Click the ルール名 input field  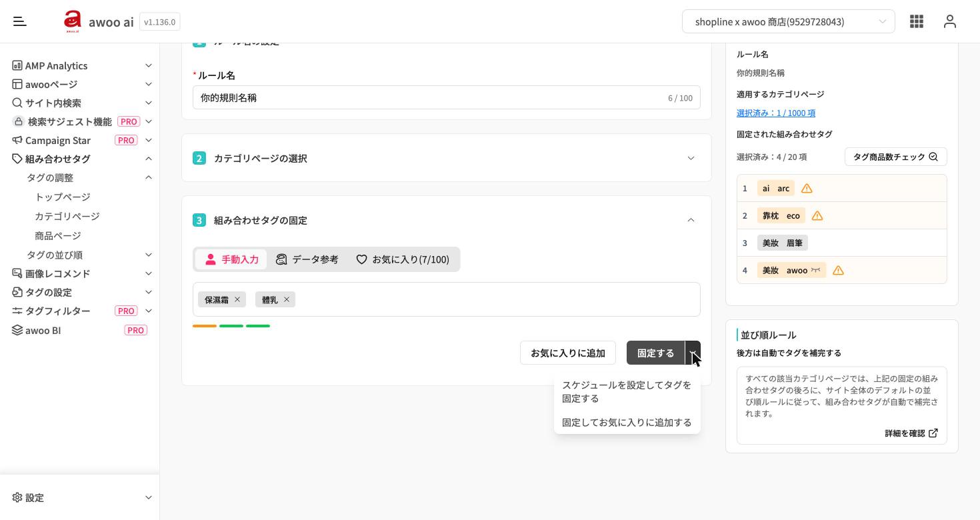[x=447, y=97]
